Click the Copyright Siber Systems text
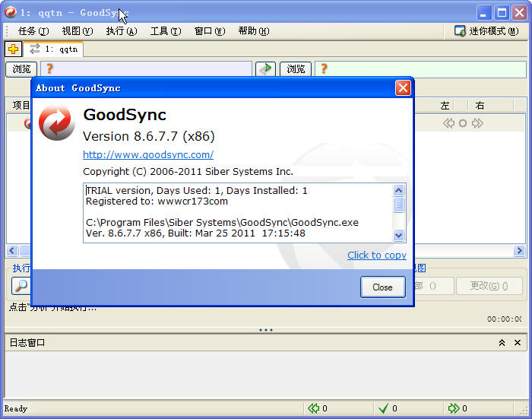This screenshot has width=532, height=419. pos(188,171)
